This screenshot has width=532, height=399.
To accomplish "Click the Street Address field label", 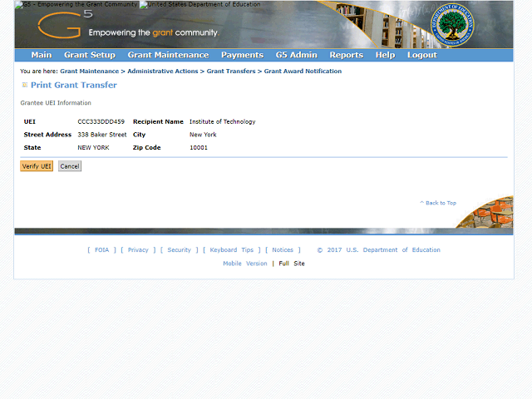I will click(x=47, y=135).
